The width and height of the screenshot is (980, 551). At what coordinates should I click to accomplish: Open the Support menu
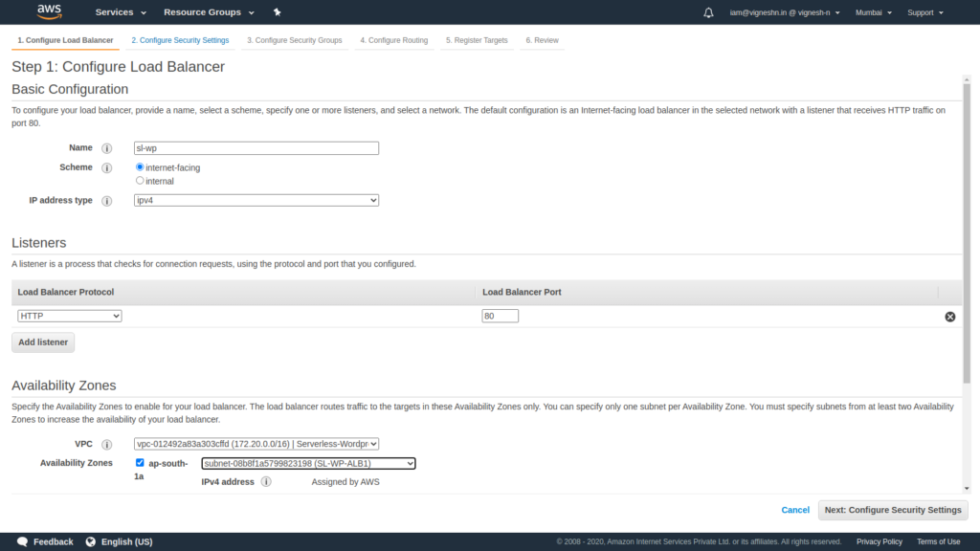[925, 12]
